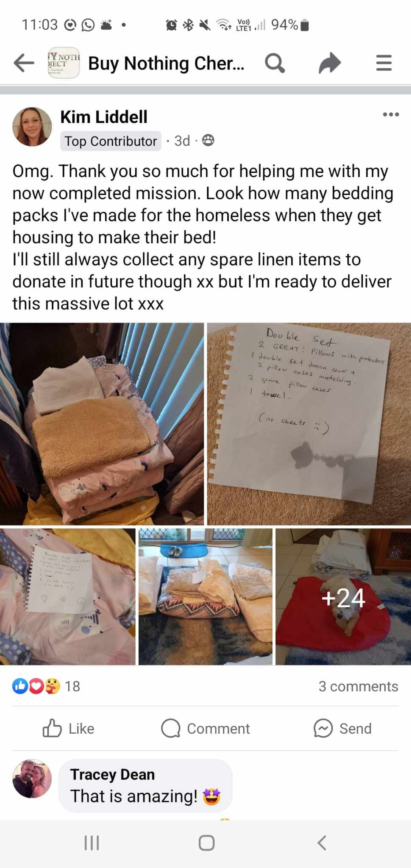The image size is (411, 868).
Task: View the reaction icons with 18 count
Action: click(46, 686)
